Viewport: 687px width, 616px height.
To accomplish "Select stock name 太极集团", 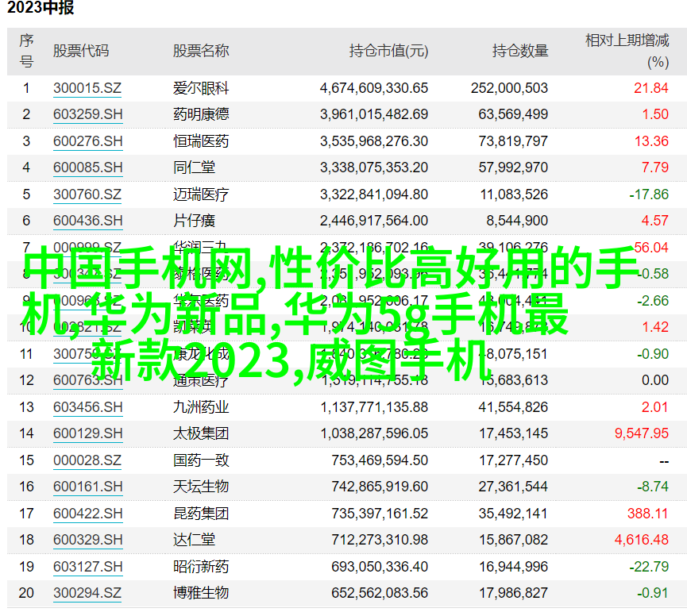I will (x=201, y=433).
